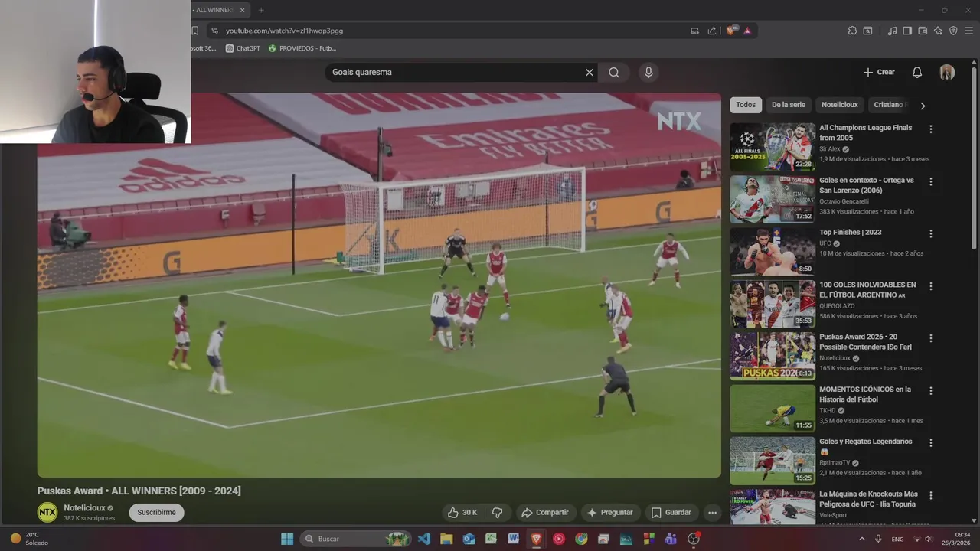Open options menu for MOMENTOS ICÓNICOS
Viewport: 980px width, 551px height.
(931, 390)
